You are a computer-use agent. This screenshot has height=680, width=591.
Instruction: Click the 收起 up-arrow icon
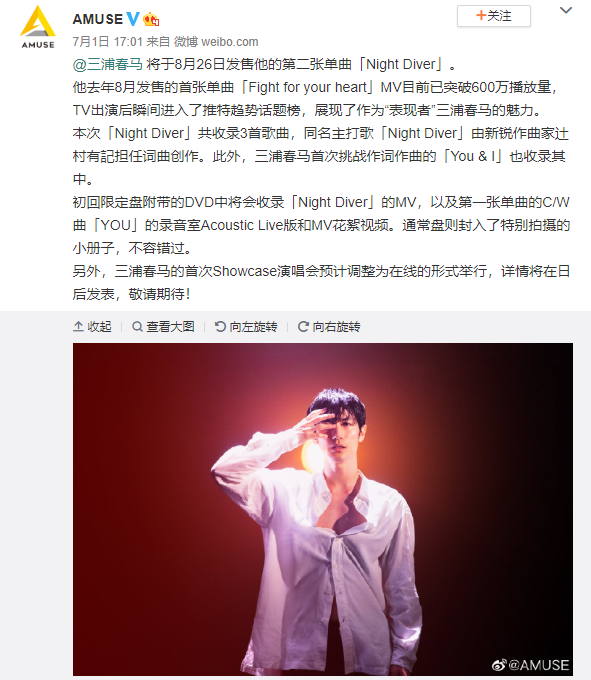[x=78, y=327]
